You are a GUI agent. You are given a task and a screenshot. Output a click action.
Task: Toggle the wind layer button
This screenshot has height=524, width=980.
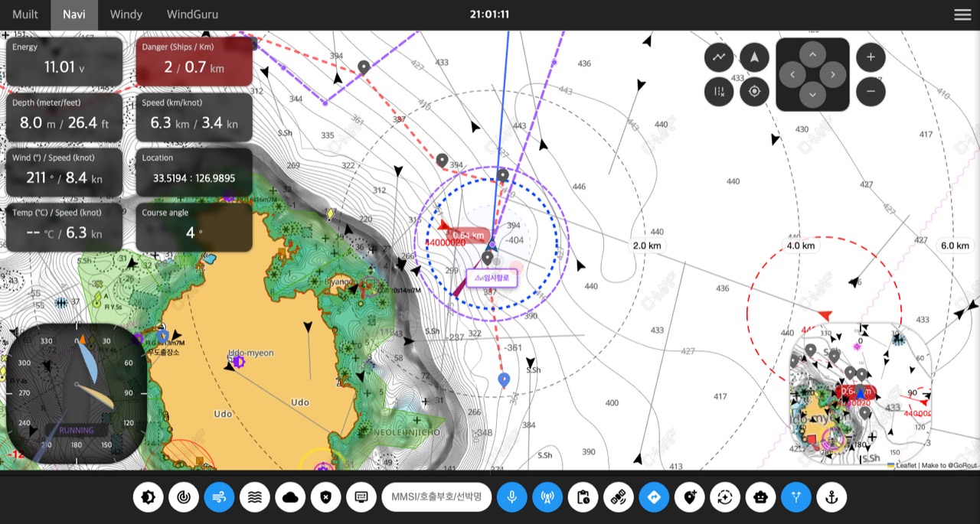pyautogui.click(x=219, y=497)
